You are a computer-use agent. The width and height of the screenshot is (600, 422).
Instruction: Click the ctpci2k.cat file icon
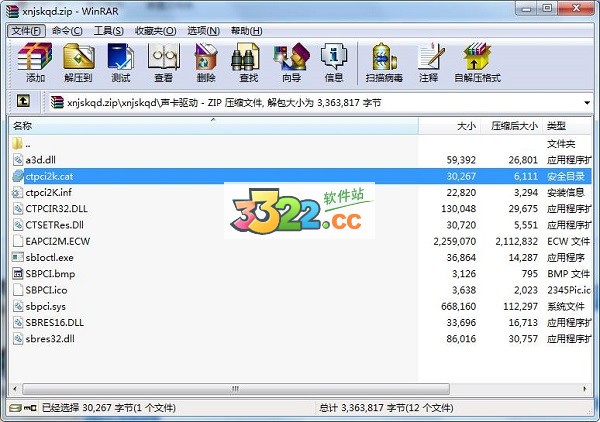click(18, 176)
